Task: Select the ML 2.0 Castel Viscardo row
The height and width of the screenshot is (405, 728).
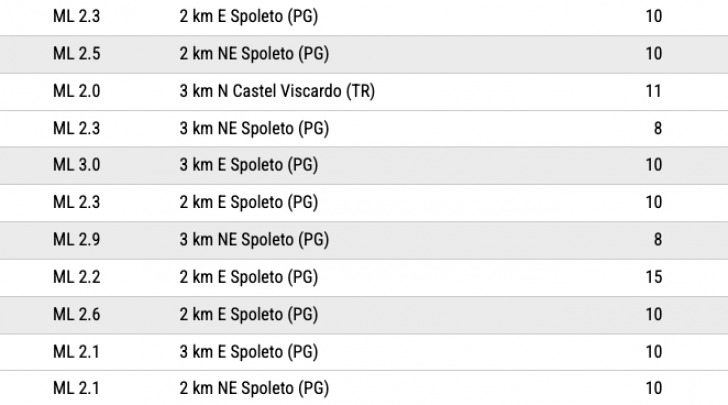Action: (364, 91)
